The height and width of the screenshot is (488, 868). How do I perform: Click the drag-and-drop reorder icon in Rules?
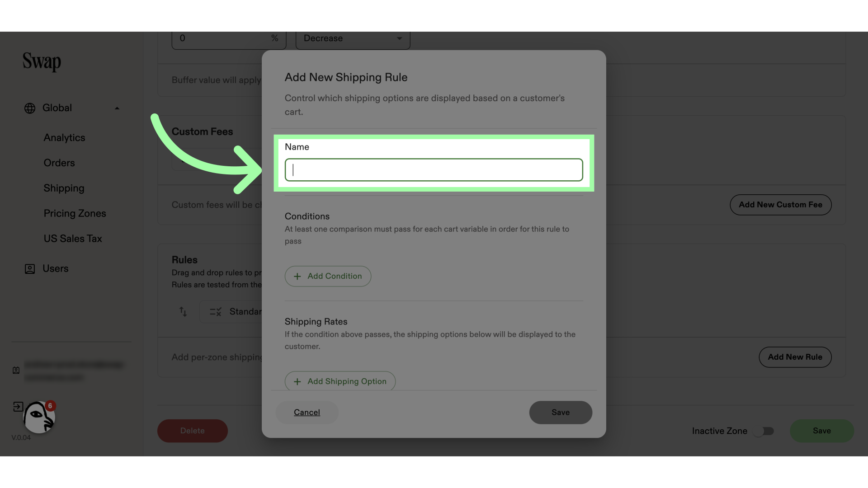pyautogui.click(x=183, y=312)
